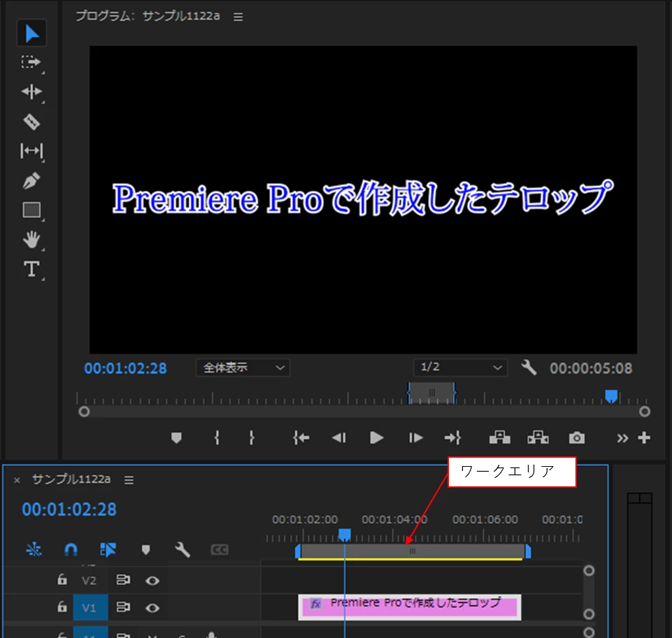672x638 pixels.
Task: Select the Type (T) tool
Action: click(31, 269)
